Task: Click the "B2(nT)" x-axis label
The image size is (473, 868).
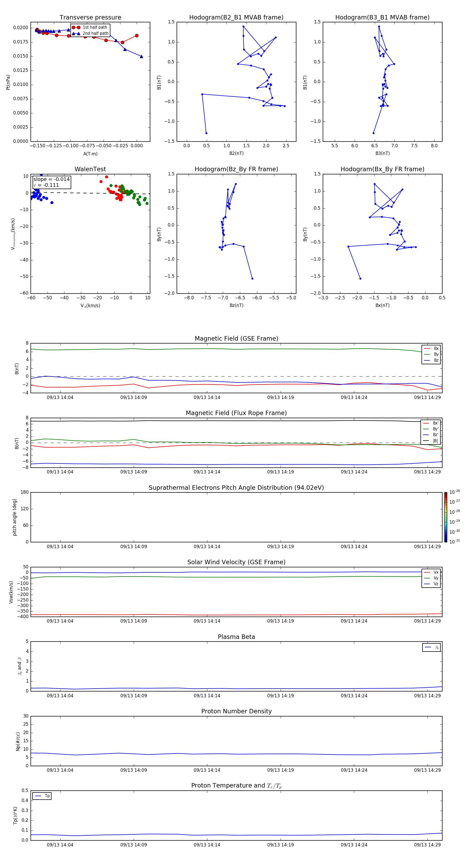Action: (x=236, y=153)
